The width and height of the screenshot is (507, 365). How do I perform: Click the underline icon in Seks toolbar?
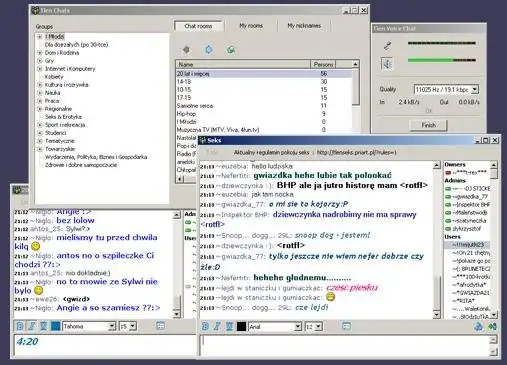pos(229,326)
